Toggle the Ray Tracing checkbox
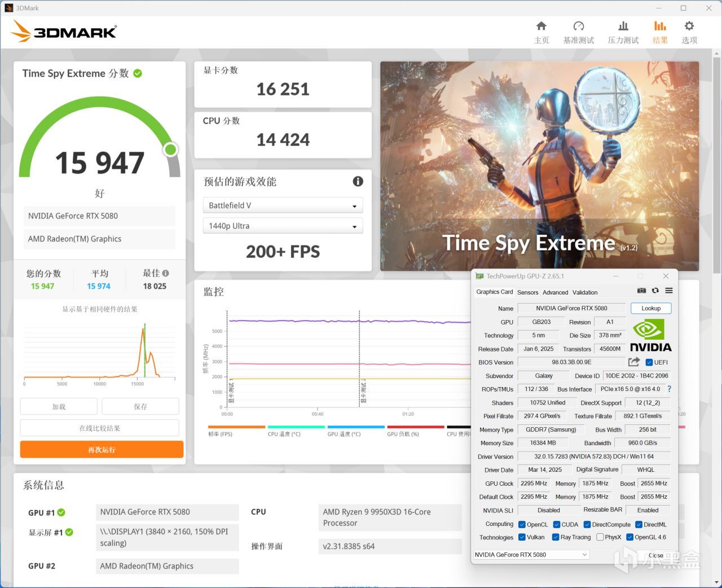This screenshot has width=722, height=588. [x=556, y=537]
